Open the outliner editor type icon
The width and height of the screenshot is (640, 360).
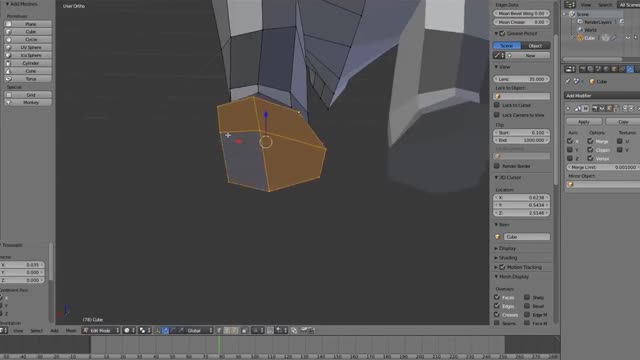[x=570, y=4]
